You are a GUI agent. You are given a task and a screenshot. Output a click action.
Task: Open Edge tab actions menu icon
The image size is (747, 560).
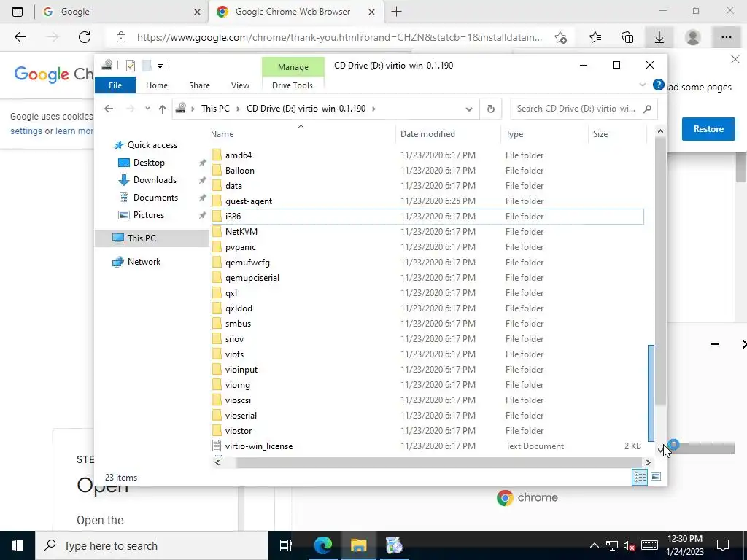(x=18, y=12)
